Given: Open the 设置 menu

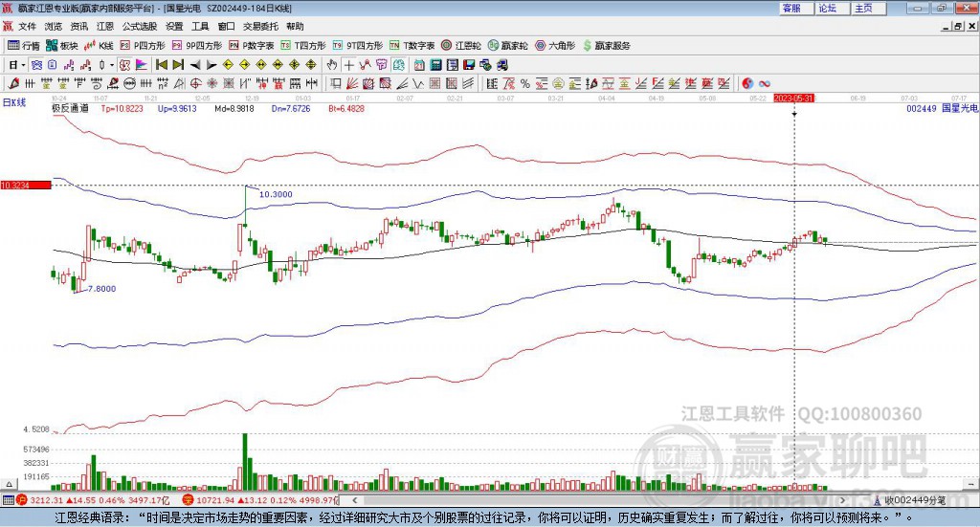Looking at the screenshot, I should (x=174, y=26).
